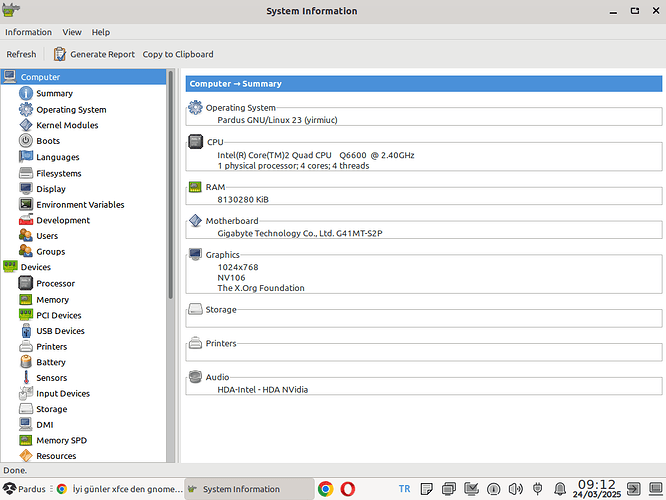Click the sidebar vertical scrollbar
The width and height of the screenshot is (666, 500).
pos(171,185)
